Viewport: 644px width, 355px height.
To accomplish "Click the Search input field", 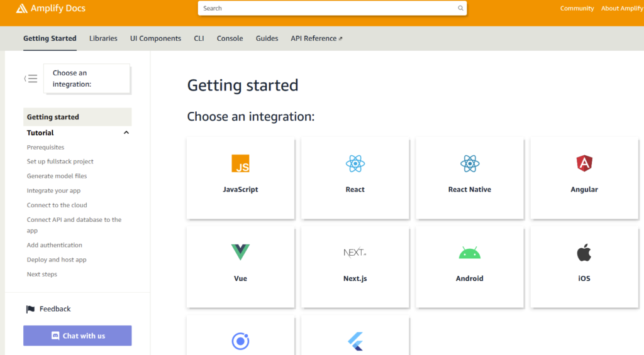I will coord(332,8).
